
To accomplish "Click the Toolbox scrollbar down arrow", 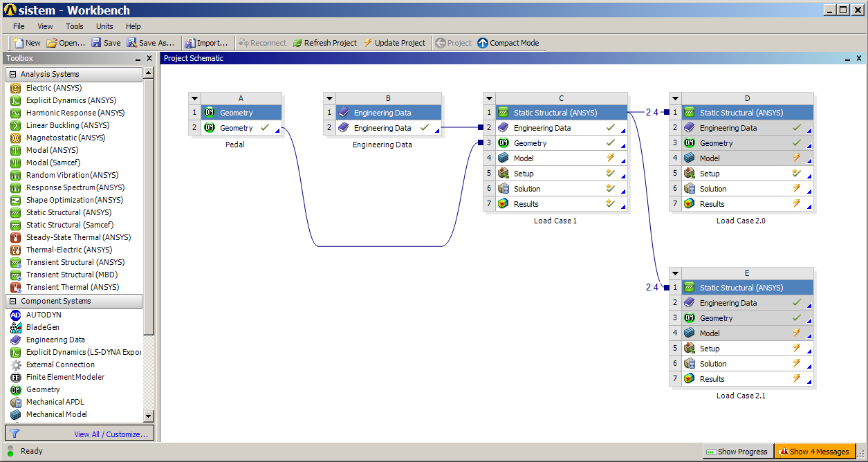I will coord(148,416).
